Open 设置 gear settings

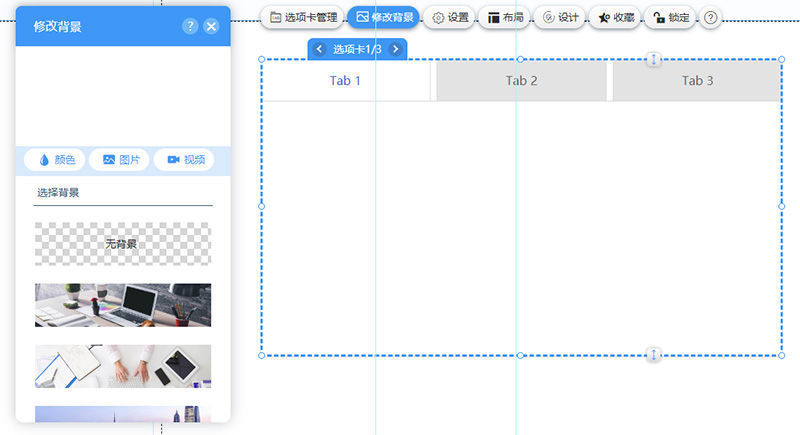pos(450,17)
